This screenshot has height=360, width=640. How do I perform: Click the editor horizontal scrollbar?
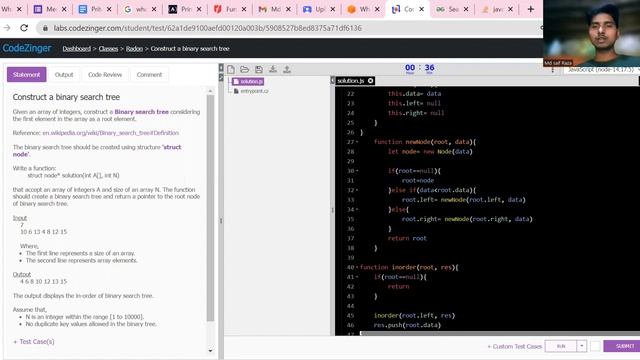coord(500,333)
